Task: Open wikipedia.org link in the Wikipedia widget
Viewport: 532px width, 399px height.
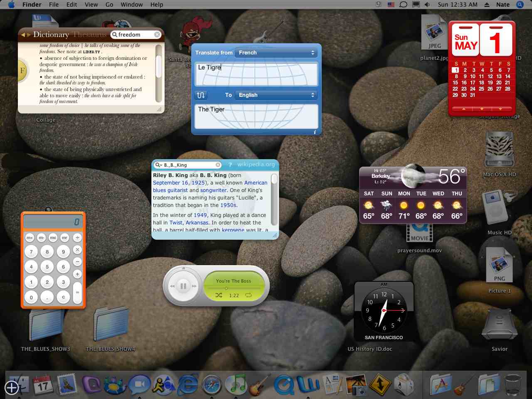Action: [256, 165]
